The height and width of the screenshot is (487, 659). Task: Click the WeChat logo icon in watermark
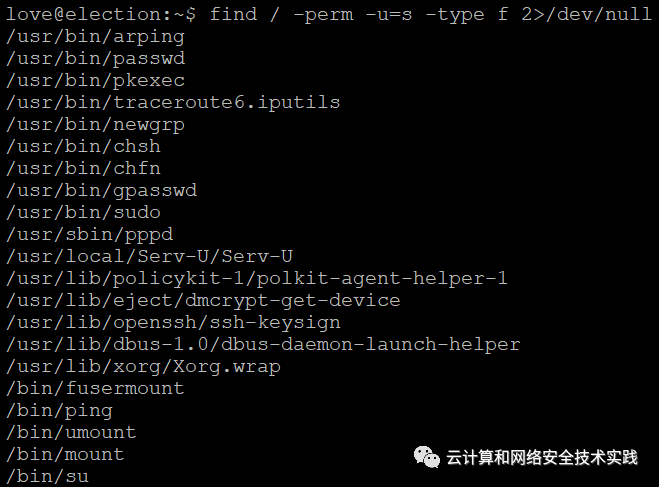(427, 457)
